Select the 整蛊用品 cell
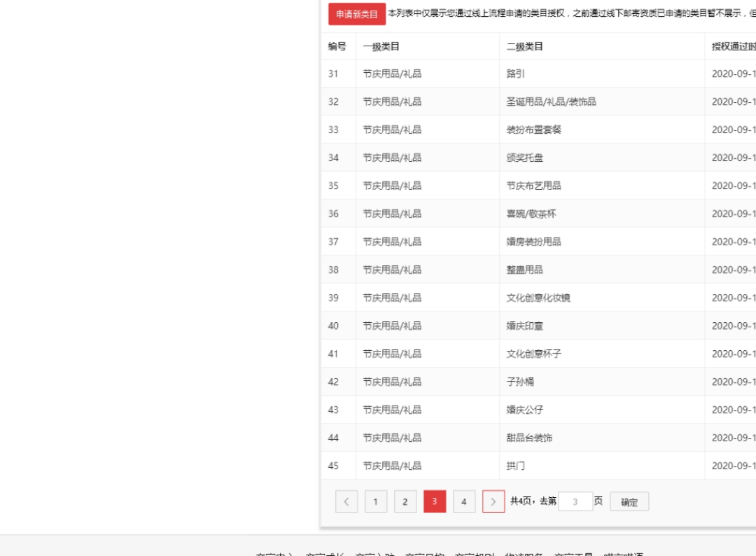Screen dimensions: 756x556 click(524, 270)
